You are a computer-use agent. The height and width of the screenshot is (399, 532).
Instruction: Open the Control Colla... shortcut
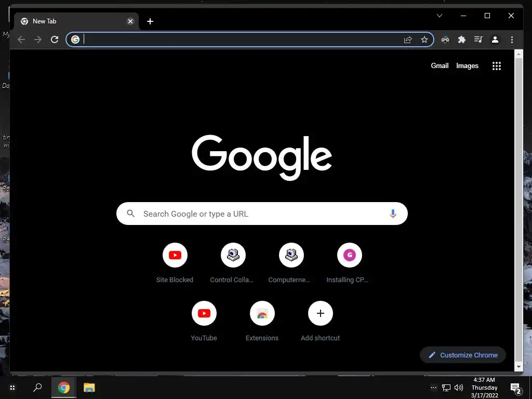pos(233,263)
